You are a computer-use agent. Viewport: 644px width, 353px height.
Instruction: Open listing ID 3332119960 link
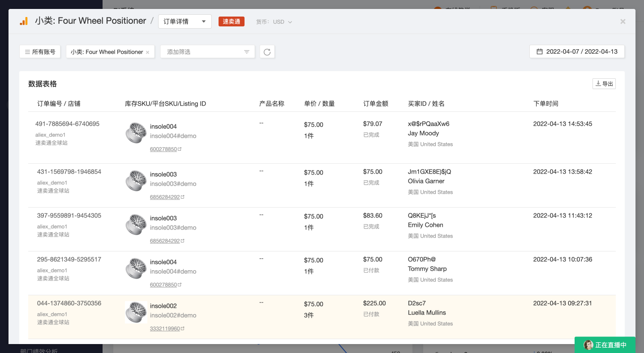click(x=165, y=329)
